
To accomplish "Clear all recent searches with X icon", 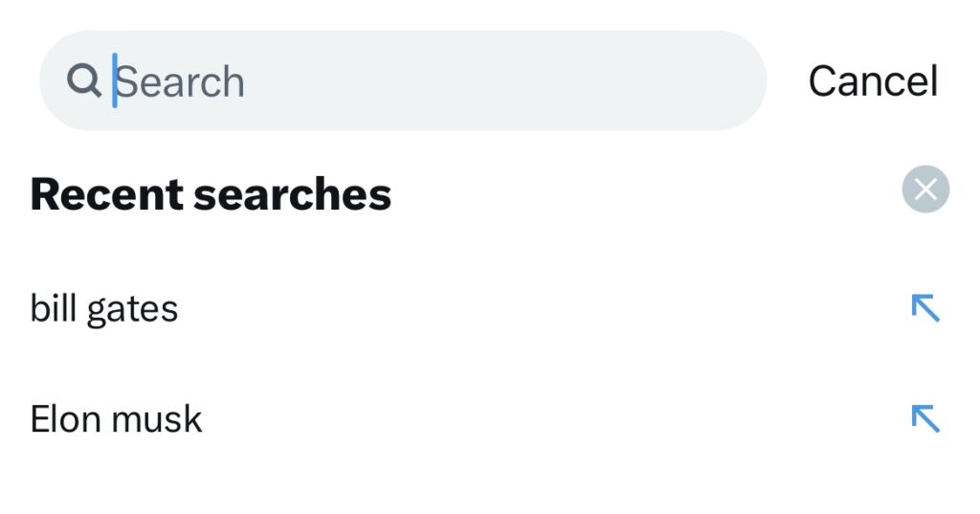I will [925, 189].
